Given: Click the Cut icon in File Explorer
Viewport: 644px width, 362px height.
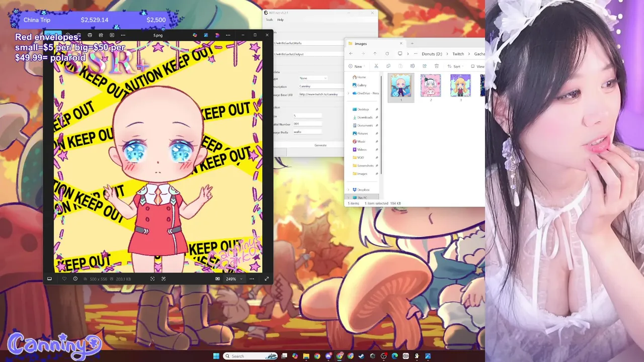Looking at the screenshot, I should click(376, 66).
